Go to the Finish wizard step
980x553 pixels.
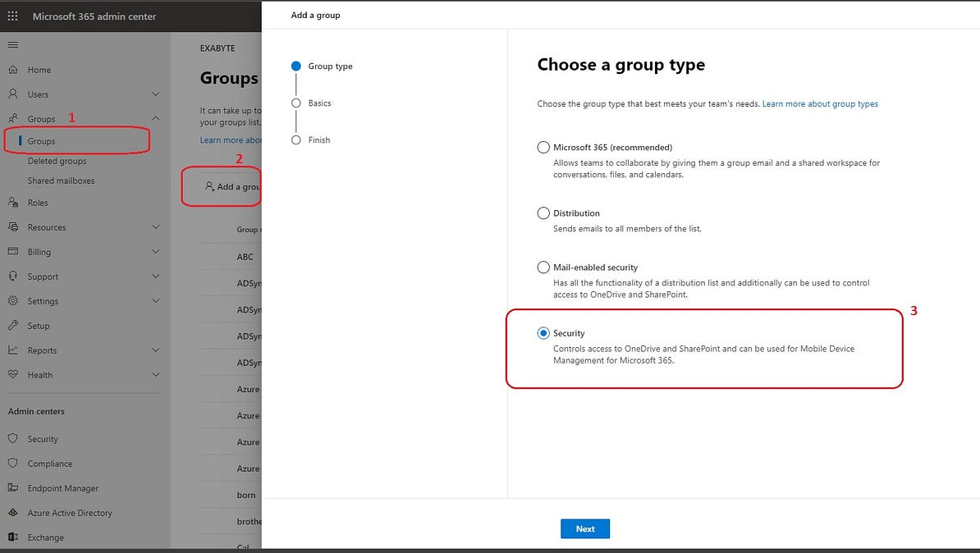(x=318, y=140)
